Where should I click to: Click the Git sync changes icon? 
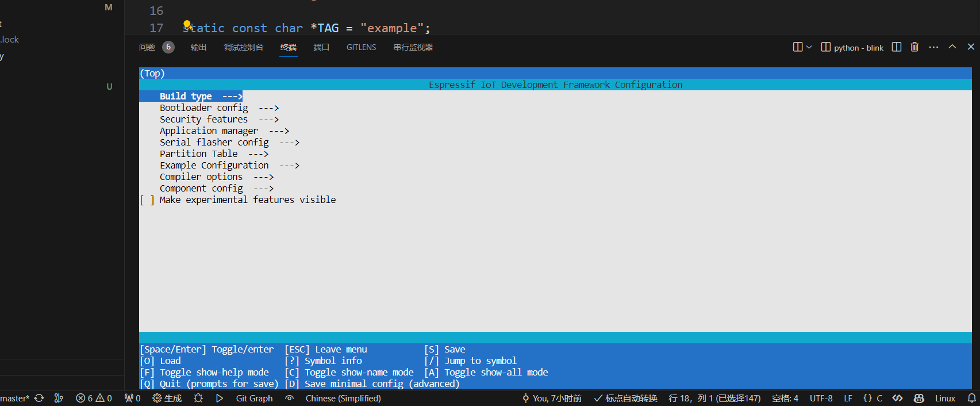39,398
